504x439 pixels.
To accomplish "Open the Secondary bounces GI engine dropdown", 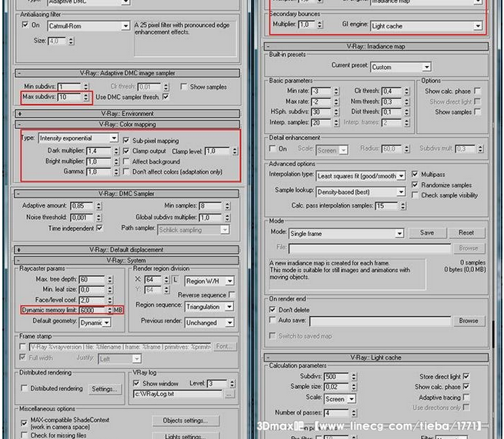I will point(426,26).
